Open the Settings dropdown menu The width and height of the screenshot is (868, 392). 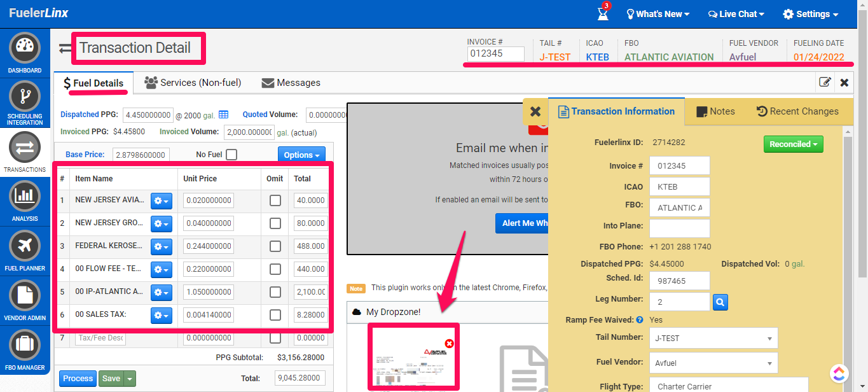coord(811,14)
